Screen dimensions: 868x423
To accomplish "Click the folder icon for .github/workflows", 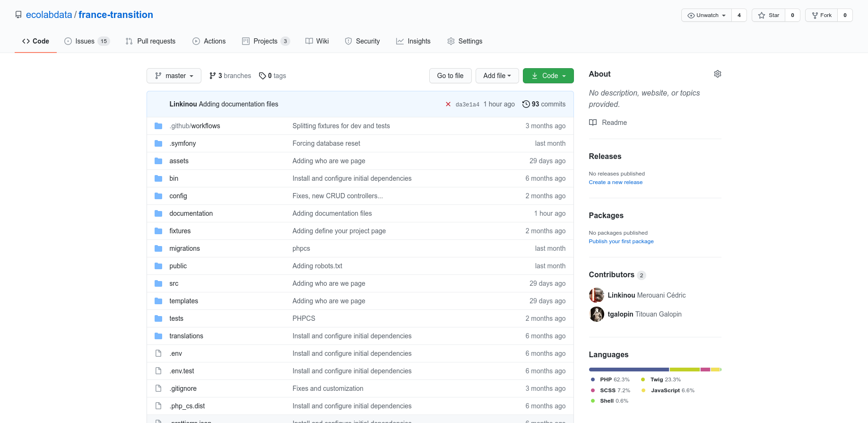I will 158,126.
